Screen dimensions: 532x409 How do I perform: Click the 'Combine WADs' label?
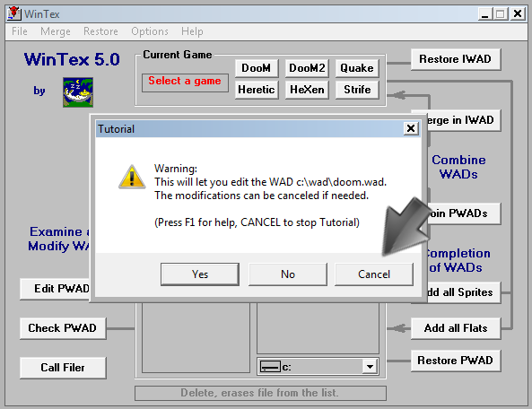pyautogui.click(x=458, y=167)
